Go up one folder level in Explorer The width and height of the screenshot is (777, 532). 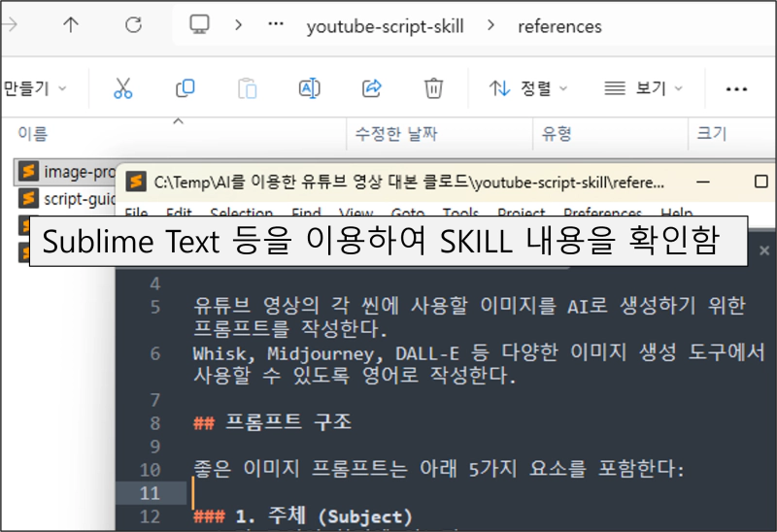pos(71,25)
